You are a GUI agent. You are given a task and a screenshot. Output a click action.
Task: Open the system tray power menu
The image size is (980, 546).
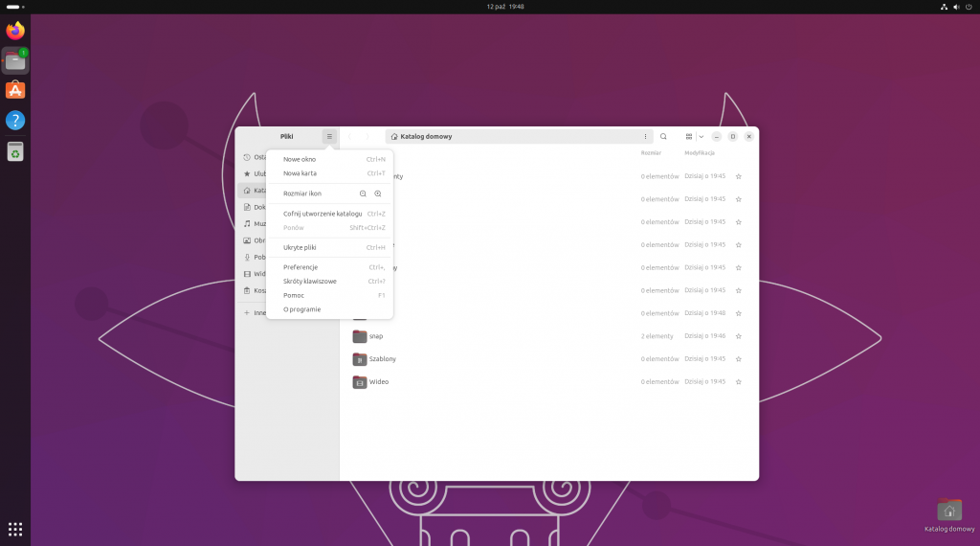click(969, 7)
